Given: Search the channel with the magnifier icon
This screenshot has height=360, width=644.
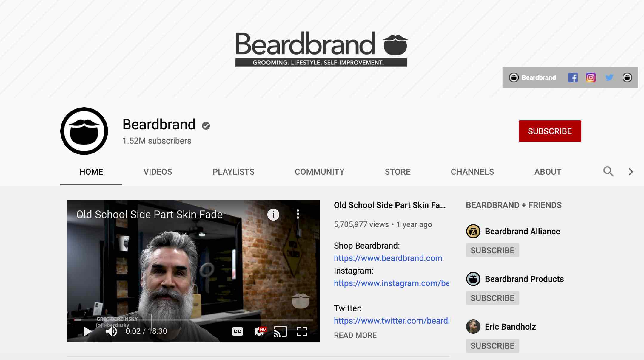Looking at the screenshot, I should click(608, 172).
